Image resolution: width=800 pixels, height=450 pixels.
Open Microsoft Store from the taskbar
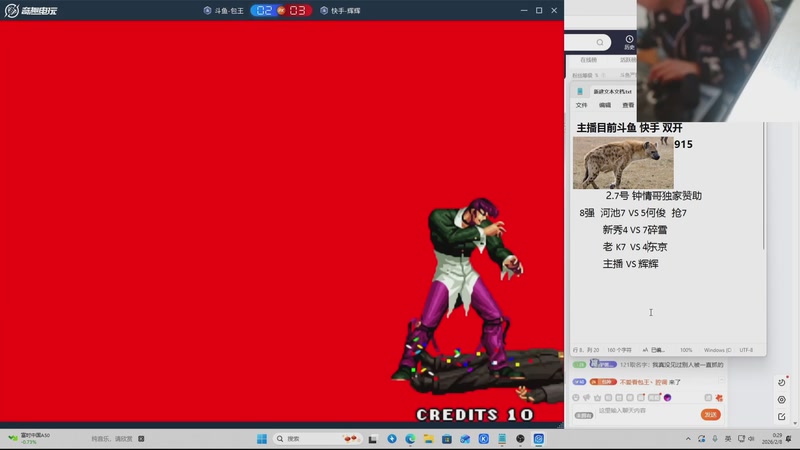(x=447, y=439)
